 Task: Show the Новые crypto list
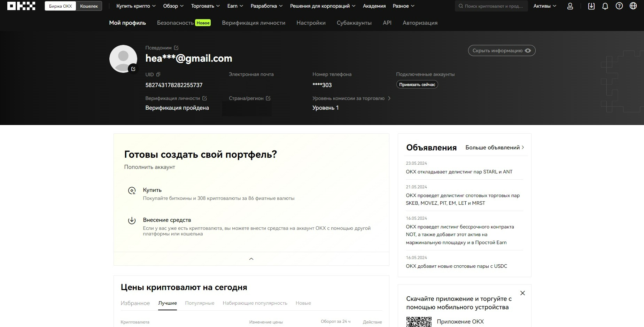click(303, 303)
